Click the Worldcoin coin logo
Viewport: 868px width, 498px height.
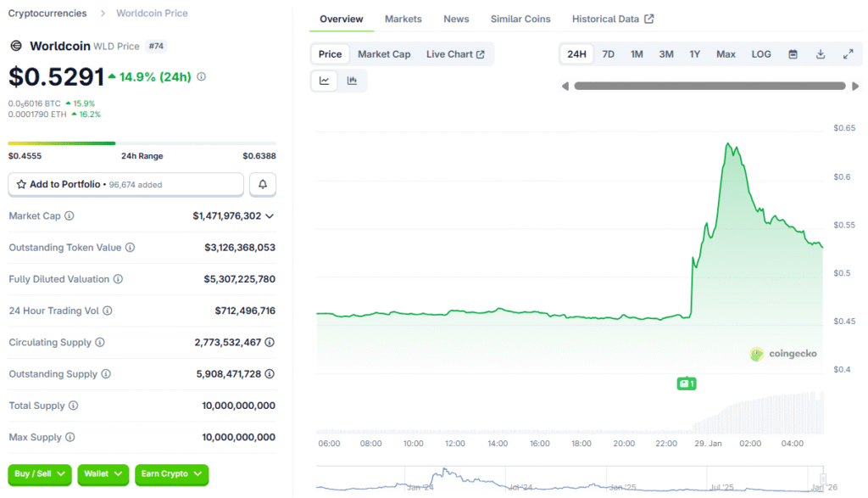(14, 46)
